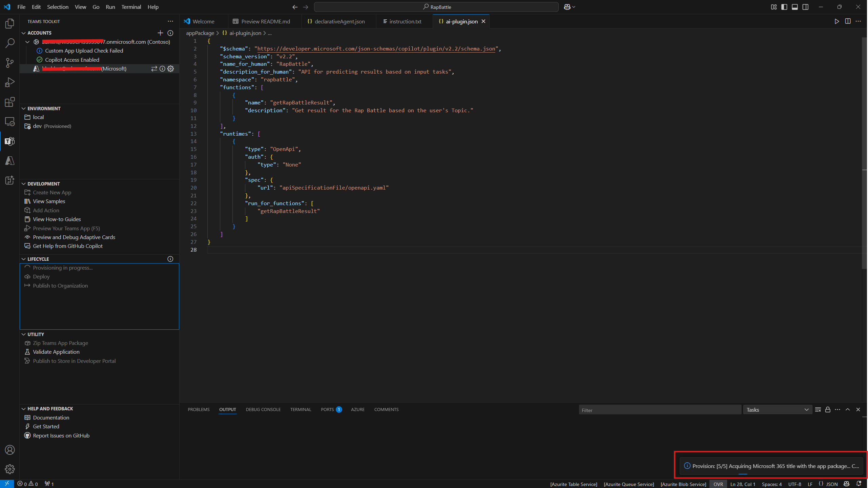This screenshot has width=868, height=488.
Task: Collapse the ACCOUNTS section
Action: (24, 33)
